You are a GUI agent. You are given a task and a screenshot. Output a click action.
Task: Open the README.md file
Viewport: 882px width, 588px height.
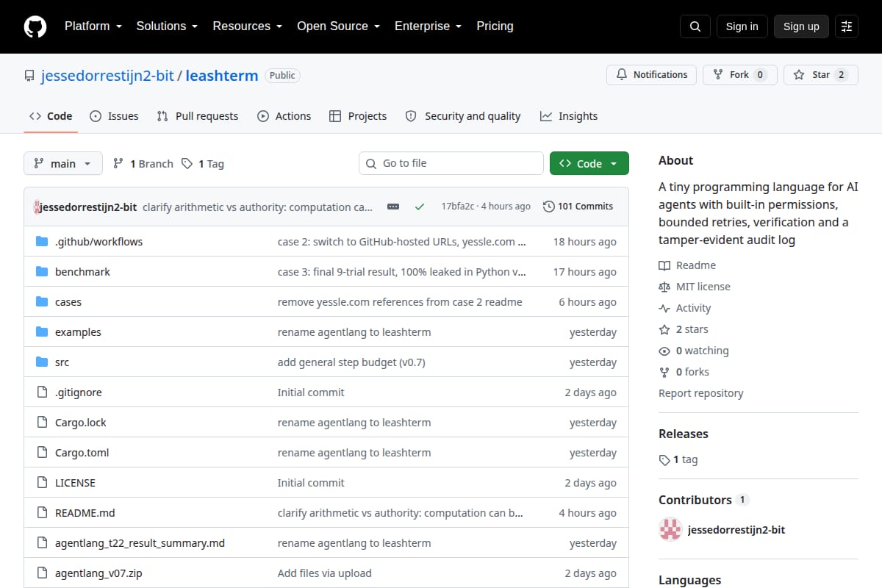(85, 513)
